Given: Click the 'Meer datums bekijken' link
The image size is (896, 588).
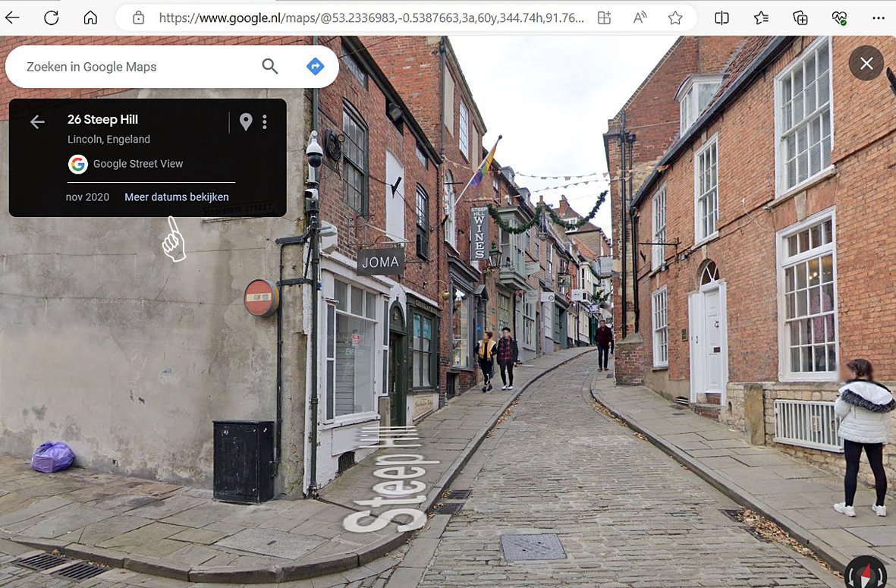Looking at the screenshot, I should [177, 197].
